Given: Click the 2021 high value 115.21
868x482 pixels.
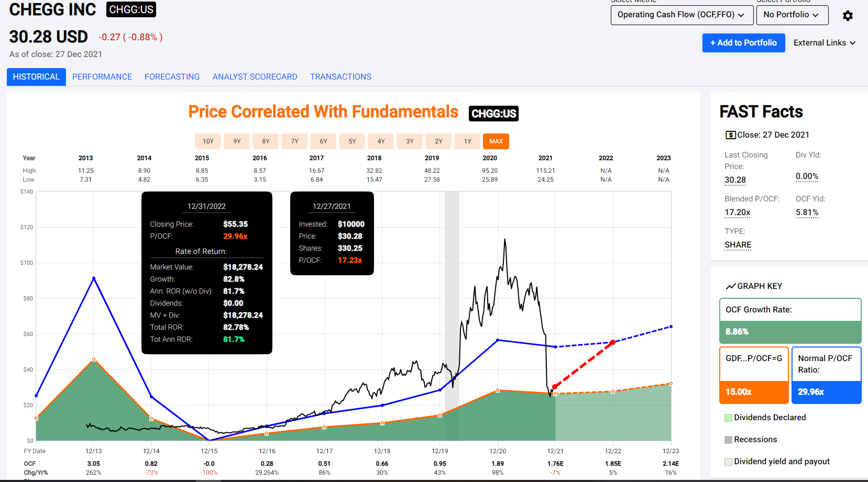Looking at the screenshot, I should coord(545,171).
